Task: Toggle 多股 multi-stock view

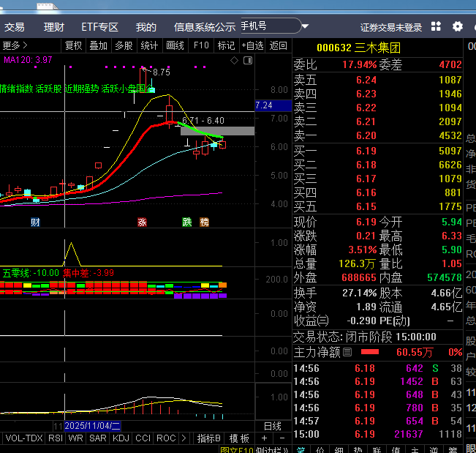Action: [124, 45]
